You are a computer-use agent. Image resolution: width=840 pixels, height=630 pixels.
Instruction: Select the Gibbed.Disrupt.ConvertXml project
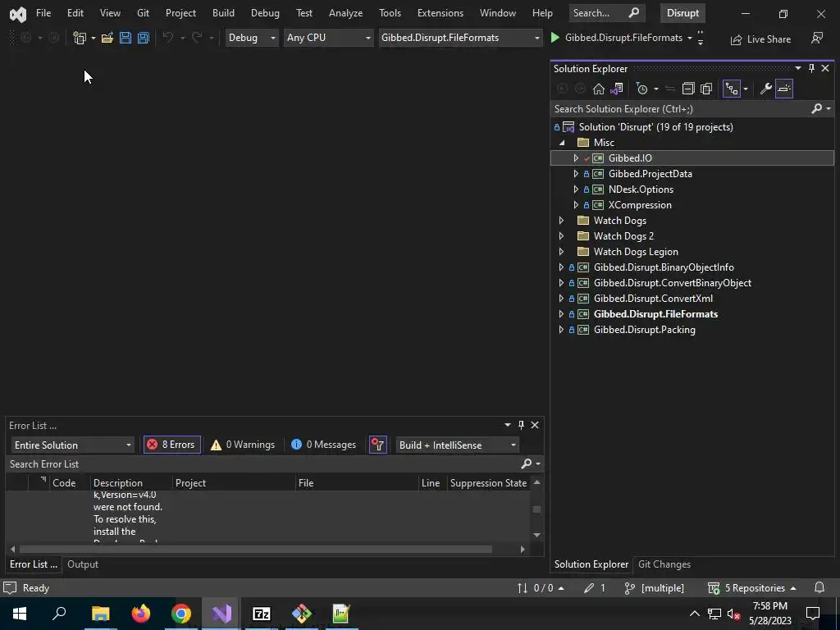pos(653,299)
